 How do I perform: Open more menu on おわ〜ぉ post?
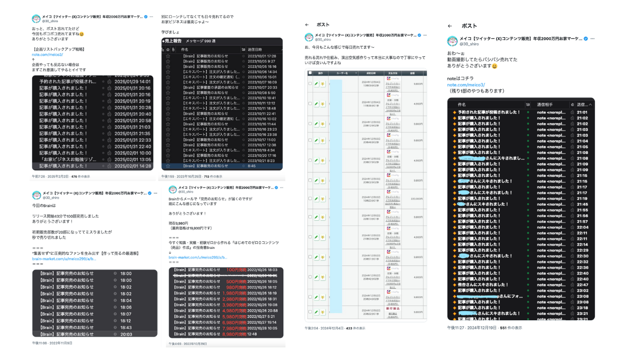click(592, 38)
